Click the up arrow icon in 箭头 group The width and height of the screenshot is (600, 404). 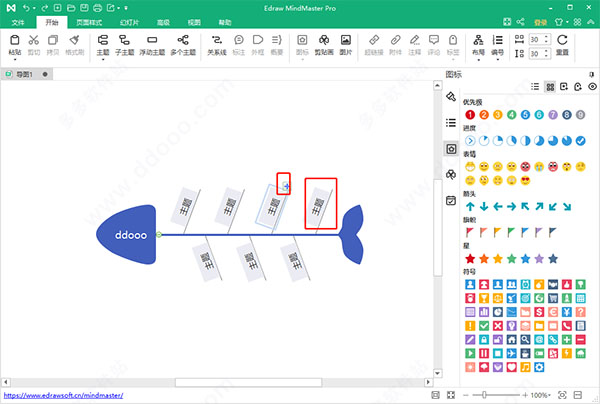pyautogui.click(x=470, y=207)
